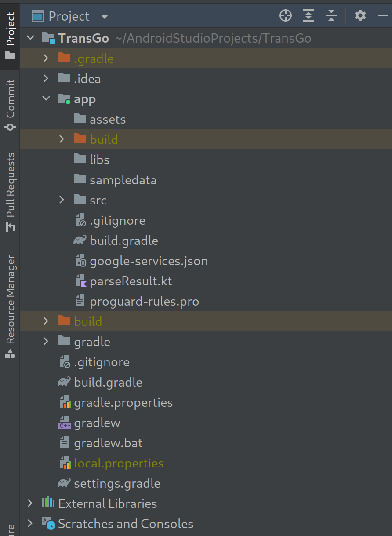
Task: Expand the .idea folder
Action: [46, 79]
